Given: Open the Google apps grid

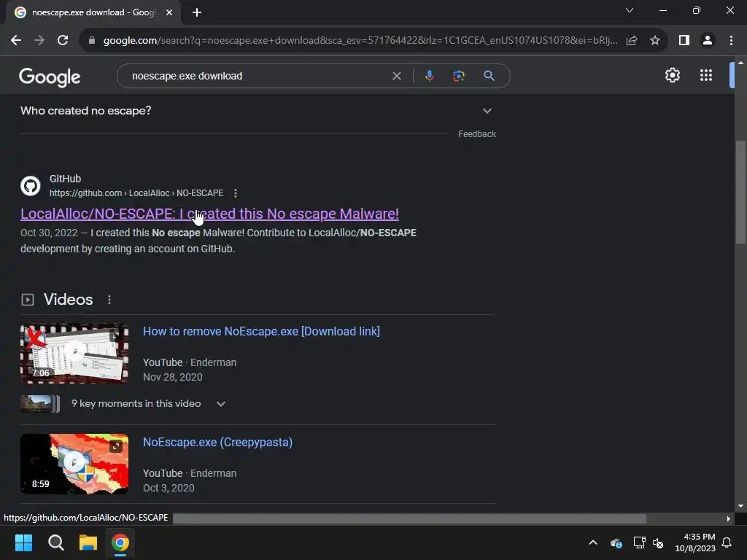Looking at the screenshot, I should coord(706,75).
